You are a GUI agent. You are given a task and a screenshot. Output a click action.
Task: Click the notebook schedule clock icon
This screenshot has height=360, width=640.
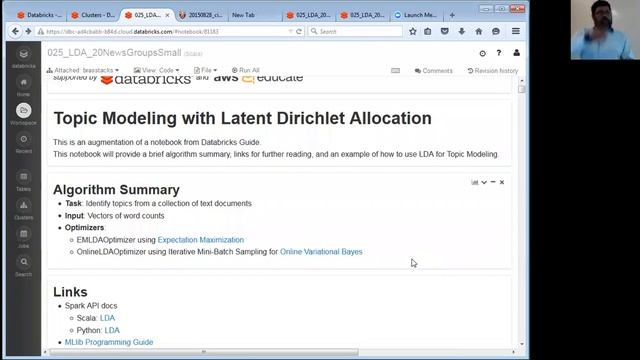click(x=482, y=53)
